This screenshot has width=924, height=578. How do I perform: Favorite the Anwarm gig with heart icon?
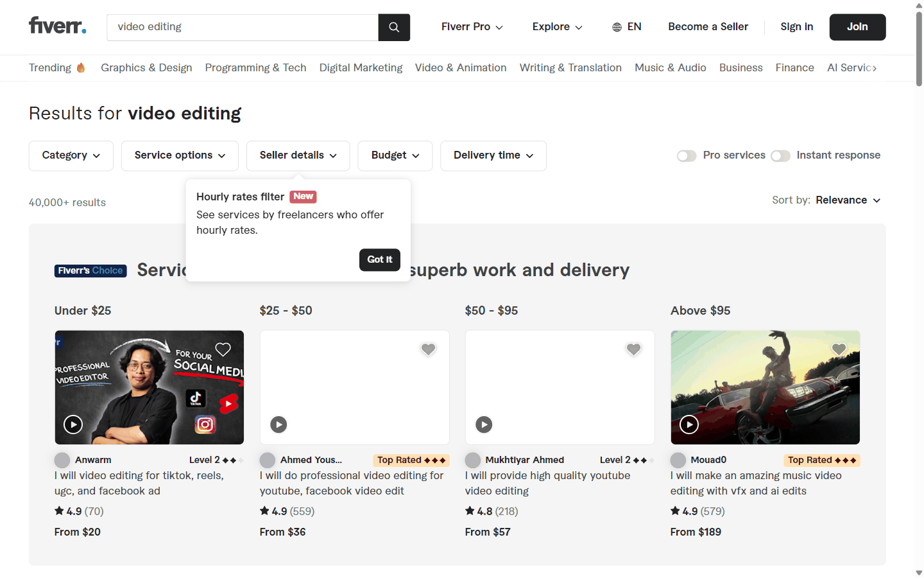coord(223,349)
